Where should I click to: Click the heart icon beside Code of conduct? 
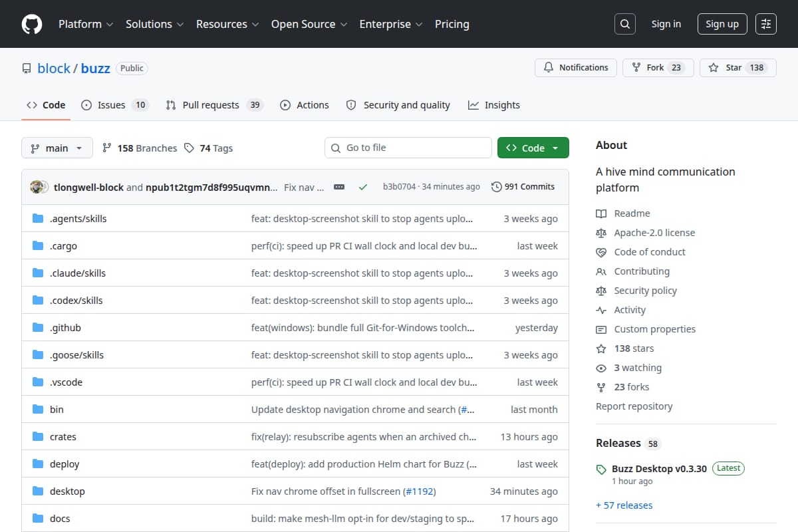pos(601,252)
